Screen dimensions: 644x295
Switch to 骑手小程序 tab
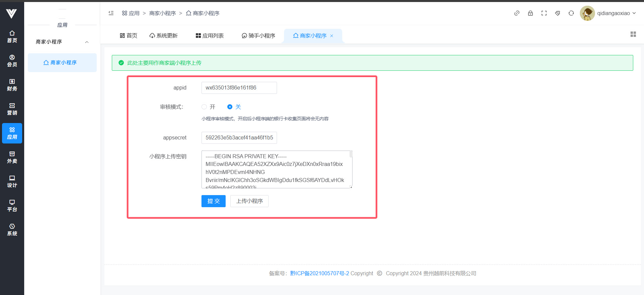pyautogui.click(x=258, y=36)
